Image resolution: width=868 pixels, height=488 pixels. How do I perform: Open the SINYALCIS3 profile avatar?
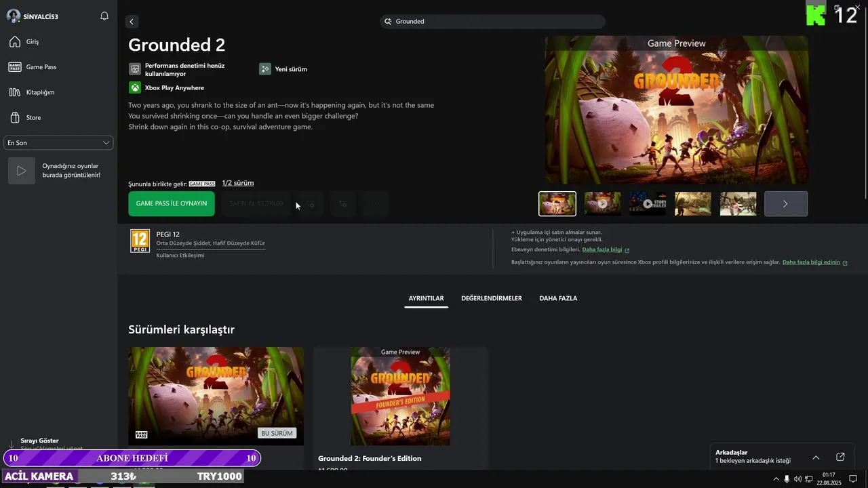[x=13, y=16]
